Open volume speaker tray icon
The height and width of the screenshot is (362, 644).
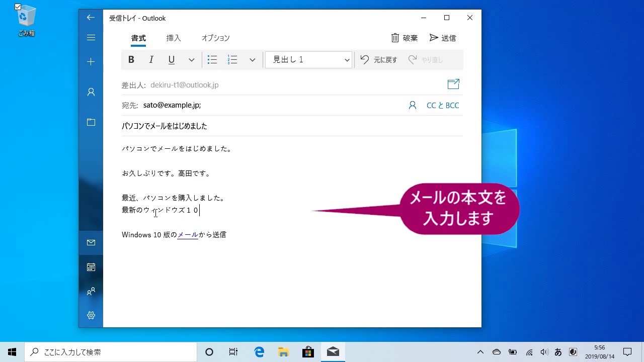click(544, 352)
